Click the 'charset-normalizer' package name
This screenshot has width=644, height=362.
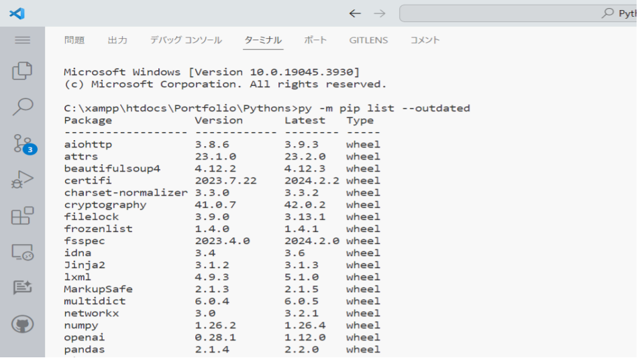click(x=125, y=192)
